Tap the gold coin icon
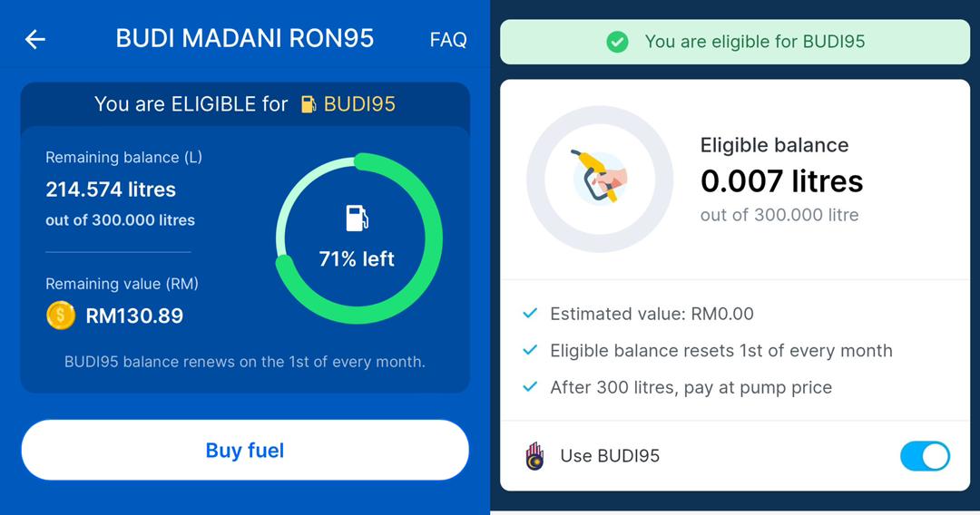The width and height of the screenshot is (980, 515). click(x=60, y=316)
